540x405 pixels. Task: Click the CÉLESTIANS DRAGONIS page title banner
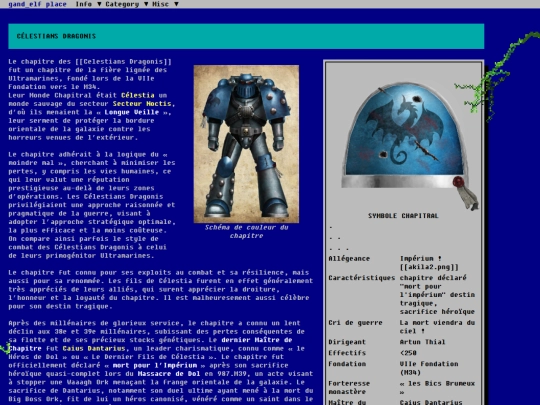click(246, 36)
